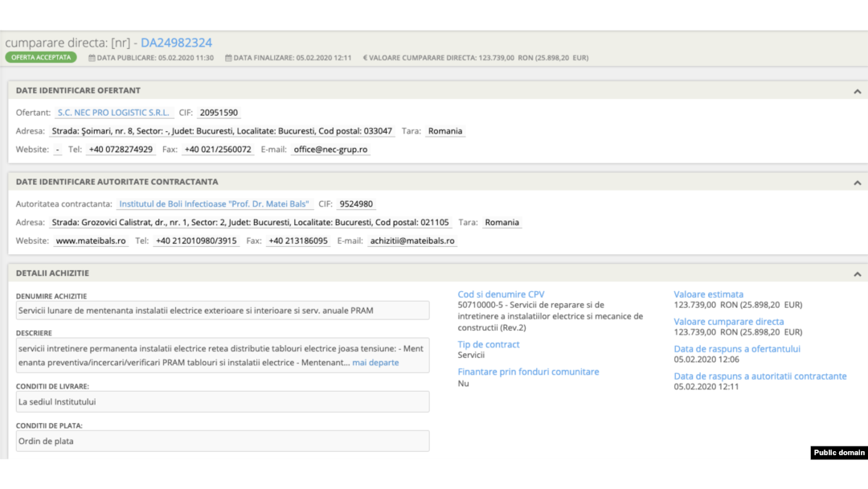Select the fax number +40 213186095
The image size is (868, 489).
click(x=298, y=241)
